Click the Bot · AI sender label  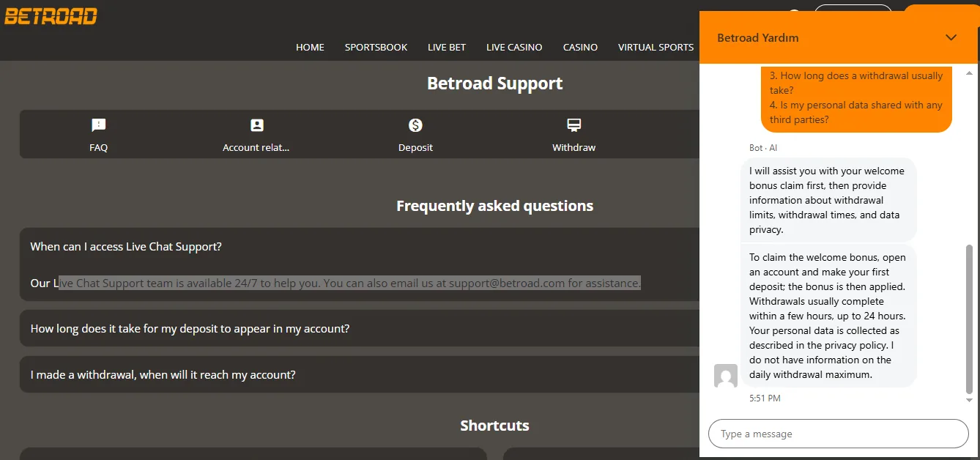pyautogui.click(x=763, y=148)
